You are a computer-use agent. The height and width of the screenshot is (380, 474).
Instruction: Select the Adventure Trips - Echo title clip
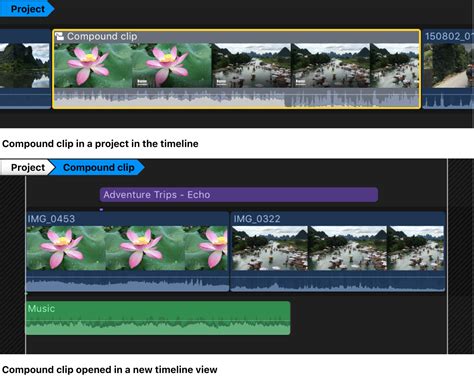pos(239,195)
